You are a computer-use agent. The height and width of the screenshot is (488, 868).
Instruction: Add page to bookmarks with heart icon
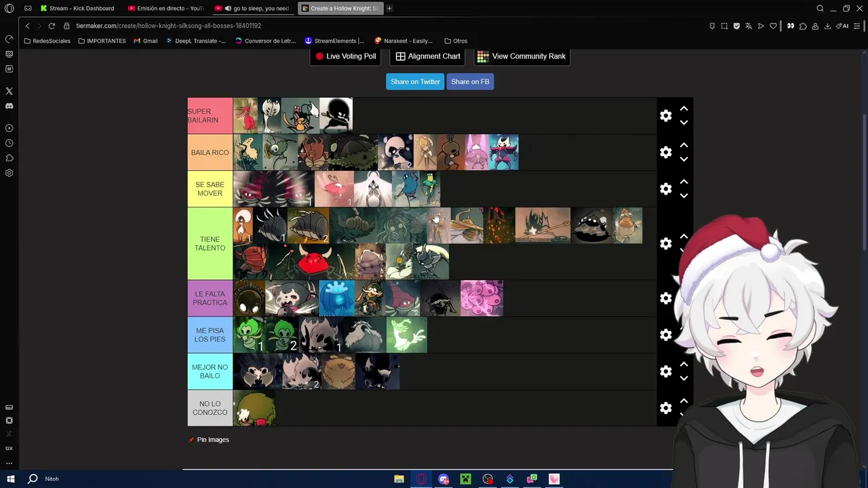(773, 26)
